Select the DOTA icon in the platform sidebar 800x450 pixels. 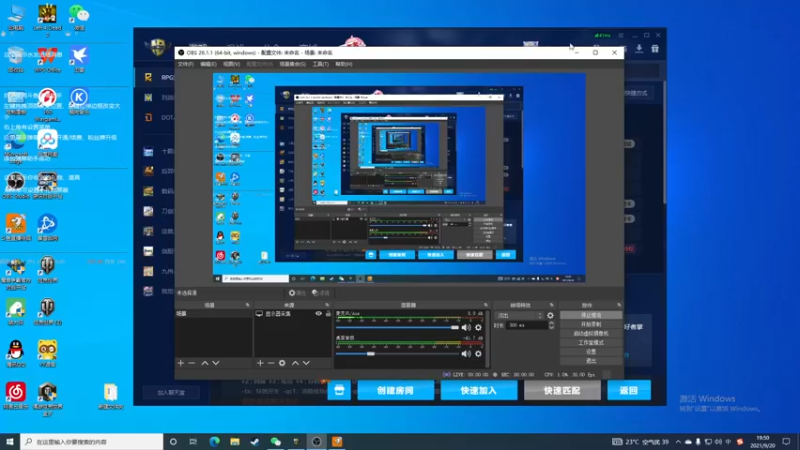(148, 117)
